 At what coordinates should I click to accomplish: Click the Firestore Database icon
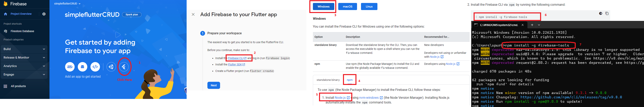point(6,31)
